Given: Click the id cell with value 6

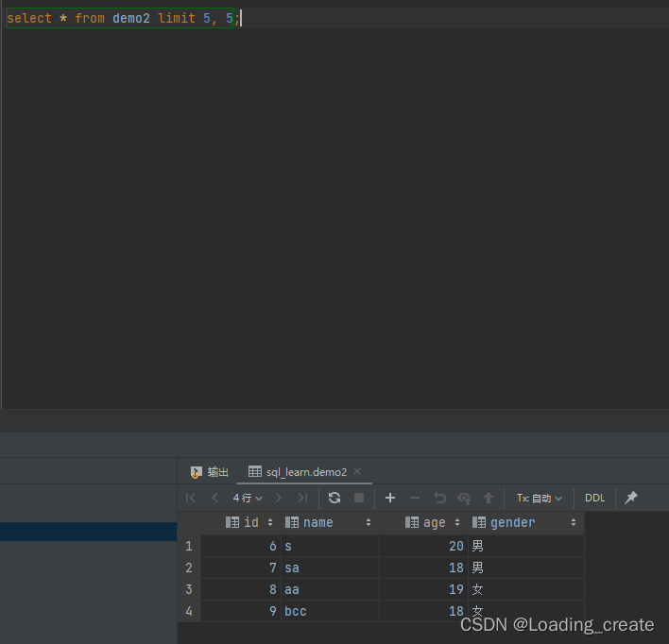Looking at the screenshot, I should pos(241,546).
